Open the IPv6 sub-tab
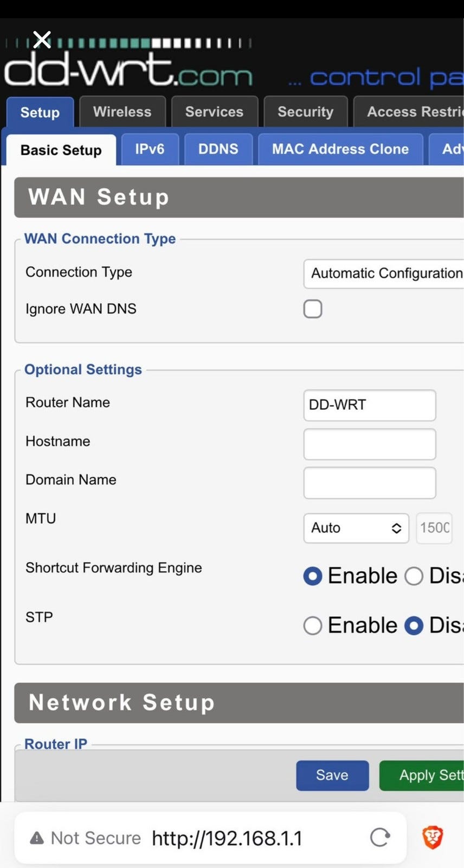This screenshot has height=868, width=464. coord(150,149)
